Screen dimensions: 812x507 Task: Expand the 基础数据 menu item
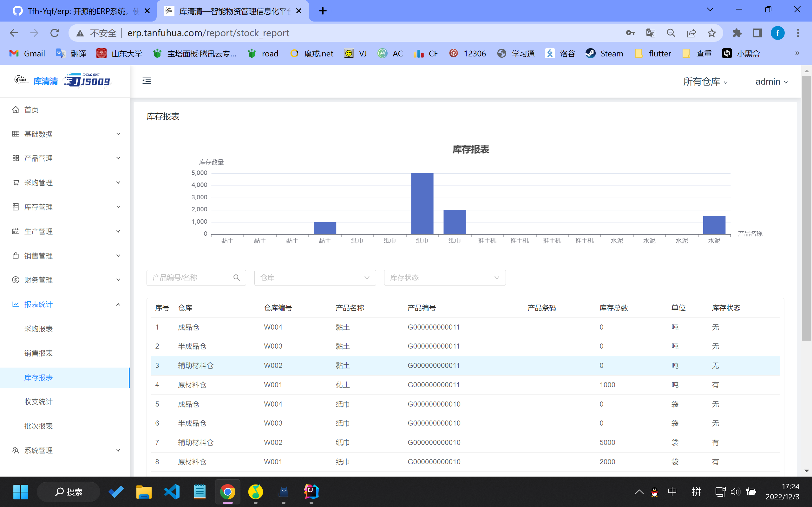[64, 134]
